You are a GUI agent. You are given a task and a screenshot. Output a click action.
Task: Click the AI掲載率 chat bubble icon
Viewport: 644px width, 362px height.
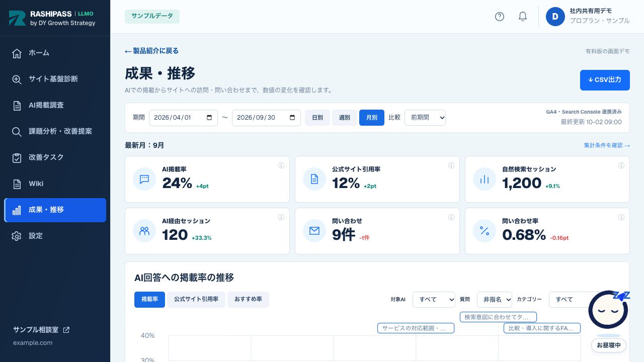coord(144,179)
